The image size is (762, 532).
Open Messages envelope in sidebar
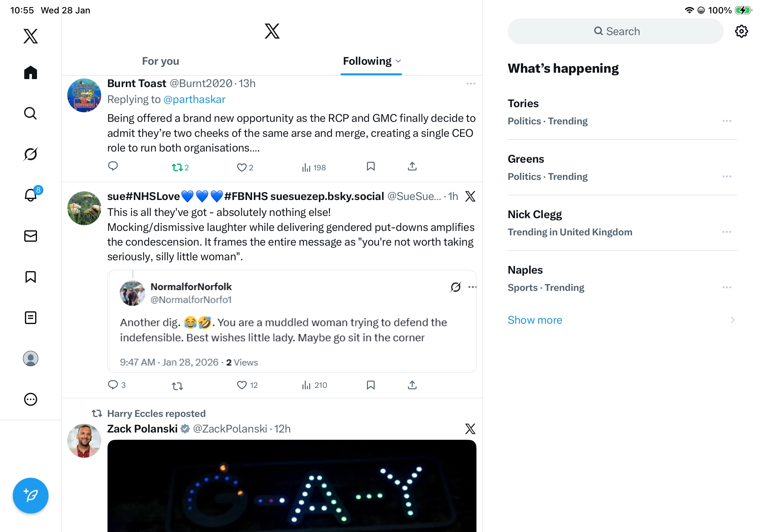[31, 236]
